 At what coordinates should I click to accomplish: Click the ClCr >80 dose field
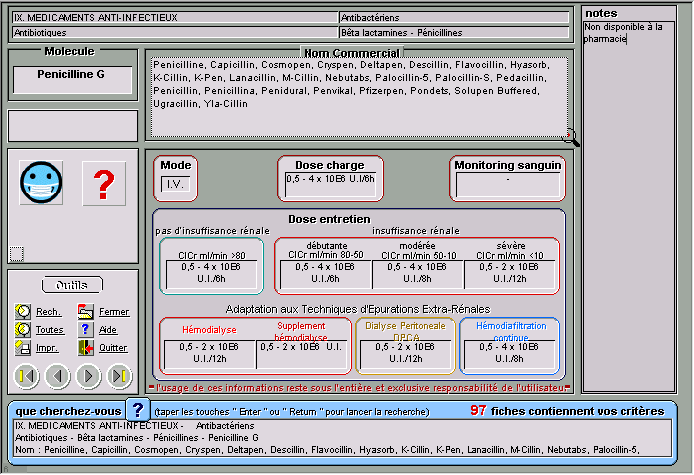211,274
